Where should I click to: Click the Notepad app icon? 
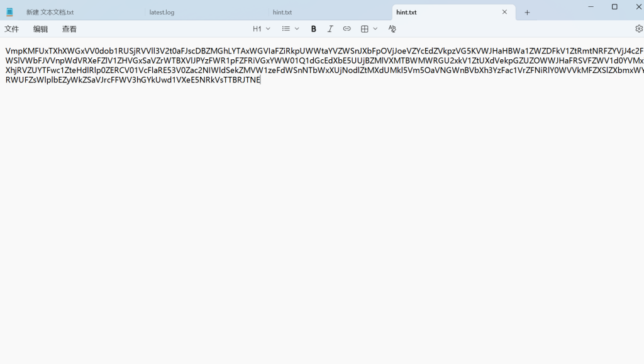pyautogui.click(x=9, y=12)
